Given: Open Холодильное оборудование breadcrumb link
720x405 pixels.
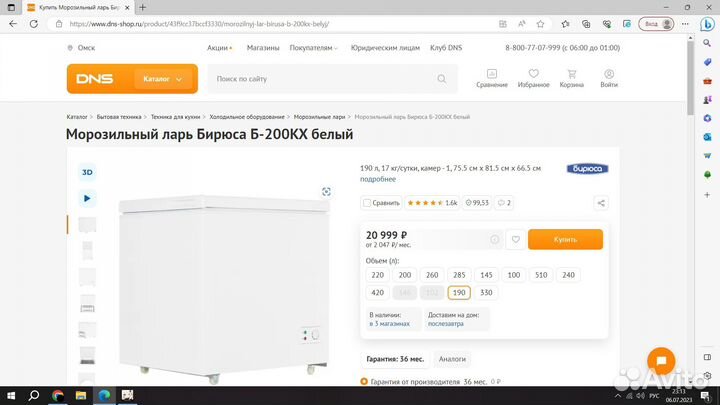Looking at the screenshot, I should coord(247,117).
